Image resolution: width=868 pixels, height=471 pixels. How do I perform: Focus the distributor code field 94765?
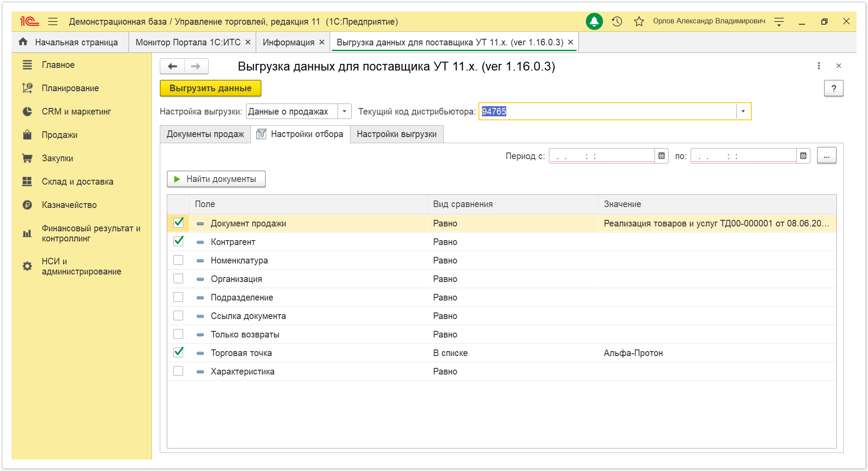pos(607,111)
